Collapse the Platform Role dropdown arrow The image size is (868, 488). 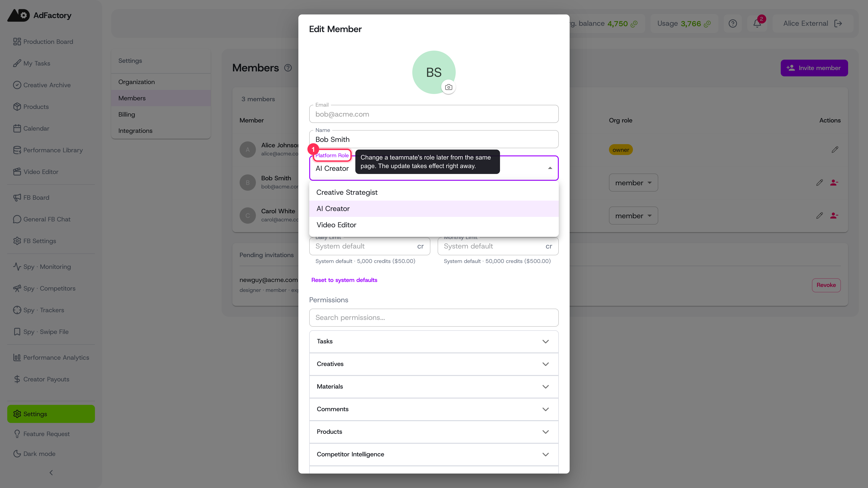[x=550, y=168]
